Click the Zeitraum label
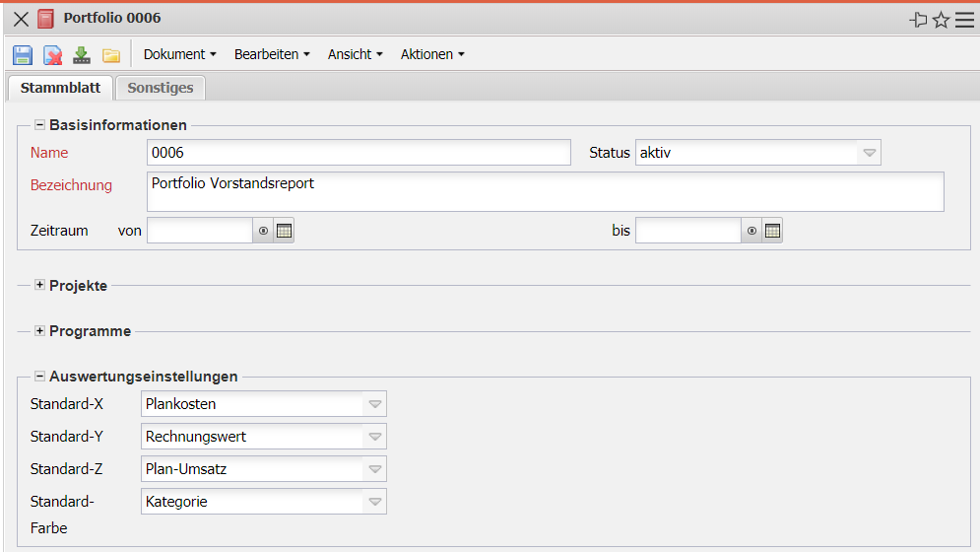This screenshot has width=980, height=552. (59, 231)
